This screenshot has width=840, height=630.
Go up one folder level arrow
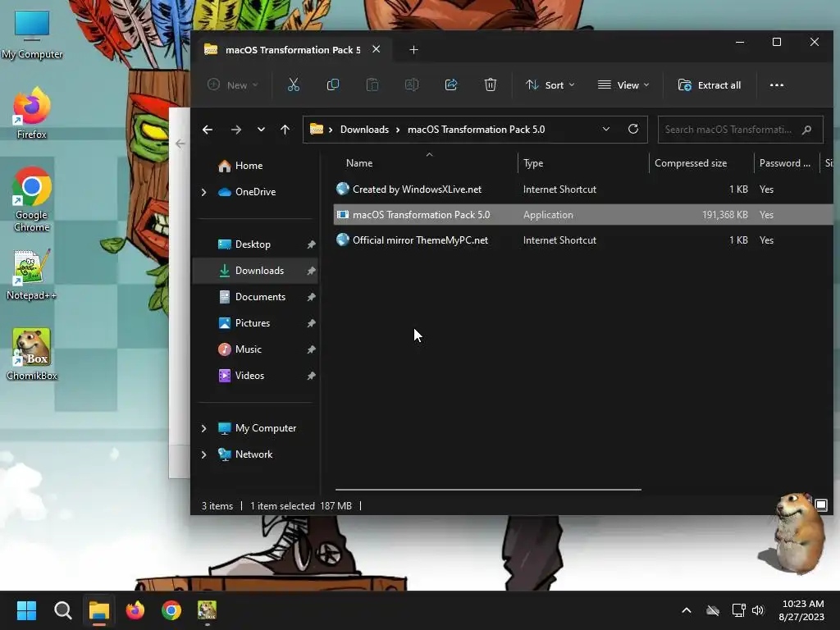285,129
